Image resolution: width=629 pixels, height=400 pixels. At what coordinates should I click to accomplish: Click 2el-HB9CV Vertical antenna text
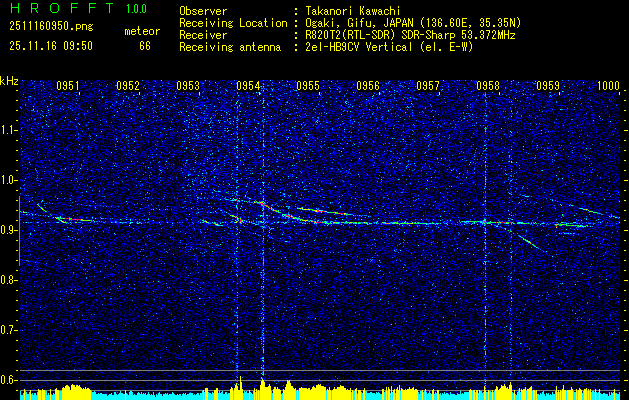[x=388, y=47]
